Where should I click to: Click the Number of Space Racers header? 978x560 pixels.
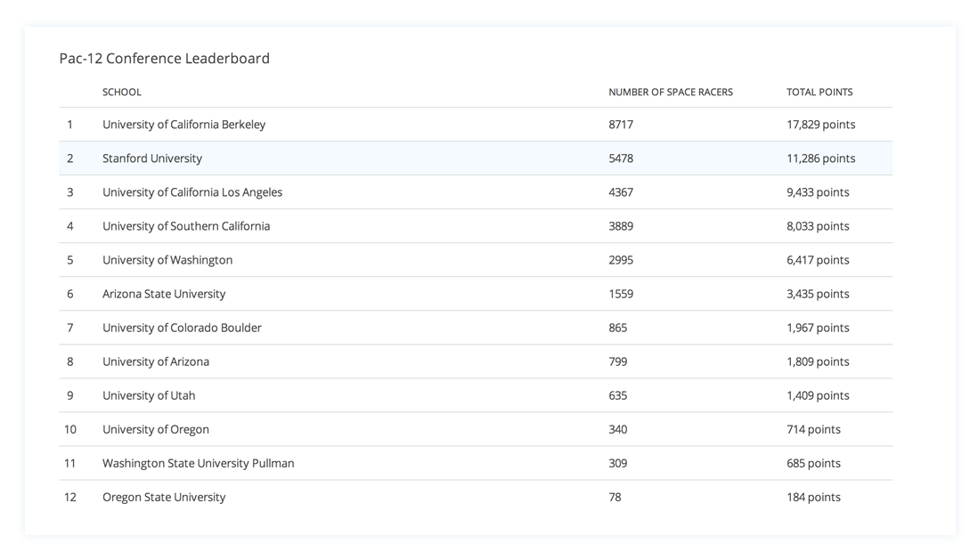click(x=671, y=92)
